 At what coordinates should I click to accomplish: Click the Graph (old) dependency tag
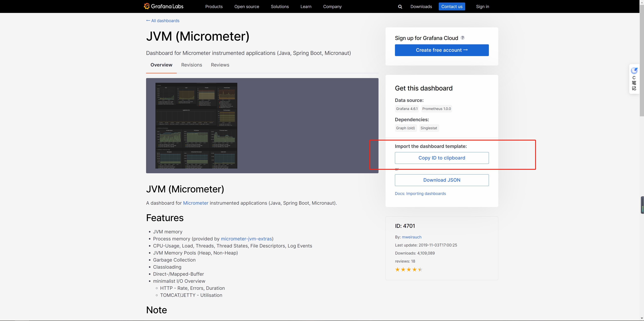click(406, 128)
